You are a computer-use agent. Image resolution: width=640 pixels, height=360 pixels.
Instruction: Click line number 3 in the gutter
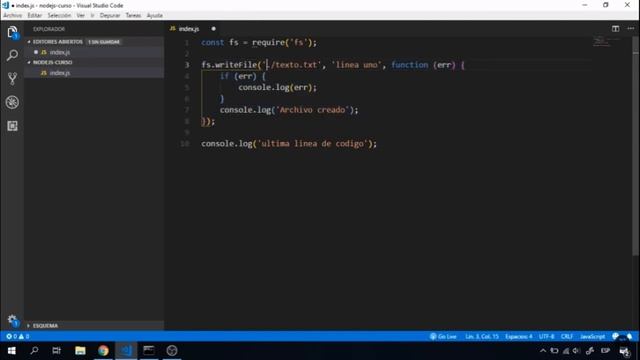[187, 65]
